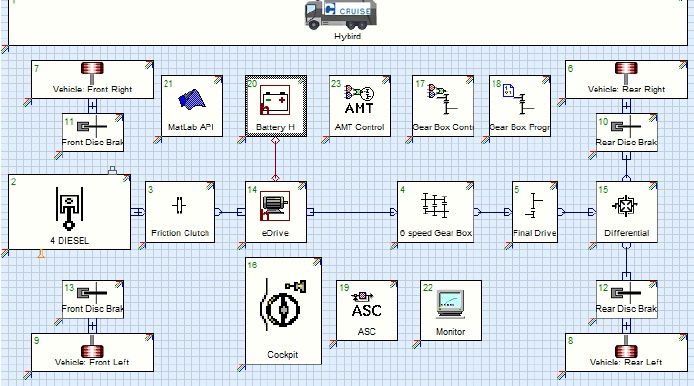Click the Gear Box Control block numbered 17
Viewport: 694px width, 386px height.
coord(443,106)
